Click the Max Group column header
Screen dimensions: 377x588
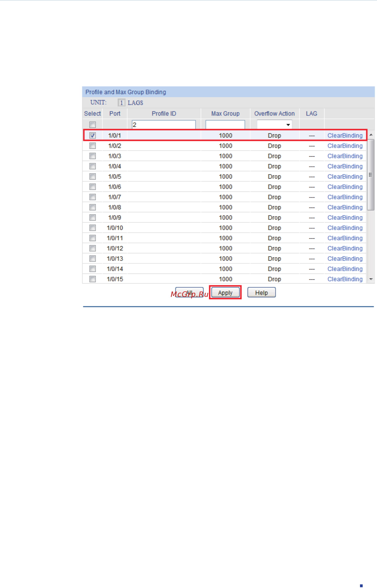pyautogui.click(x=225, y=114)
